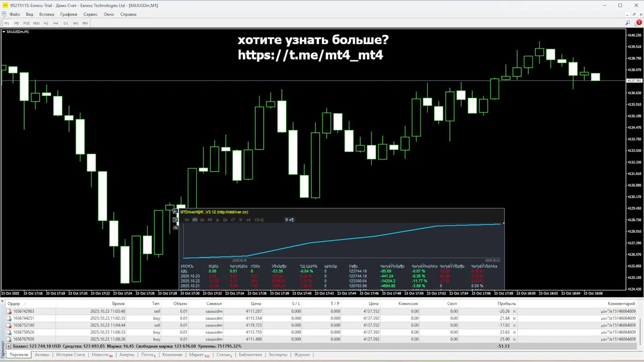Click the MTDriver panel title link
Viewport: 644px width, 362px height.
point(214,212)
